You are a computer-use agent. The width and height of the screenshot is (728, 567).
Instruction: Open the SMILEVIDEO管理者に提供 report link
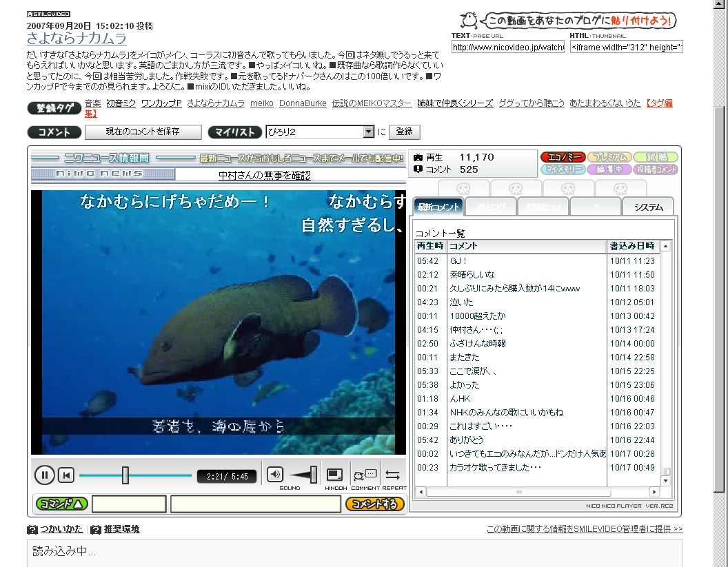[585, 529]
